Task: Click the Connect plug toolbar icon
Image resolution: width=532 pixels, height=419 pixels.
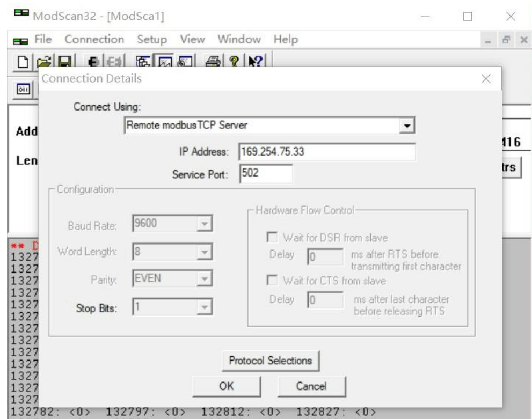Action: [x=93, y=62]
